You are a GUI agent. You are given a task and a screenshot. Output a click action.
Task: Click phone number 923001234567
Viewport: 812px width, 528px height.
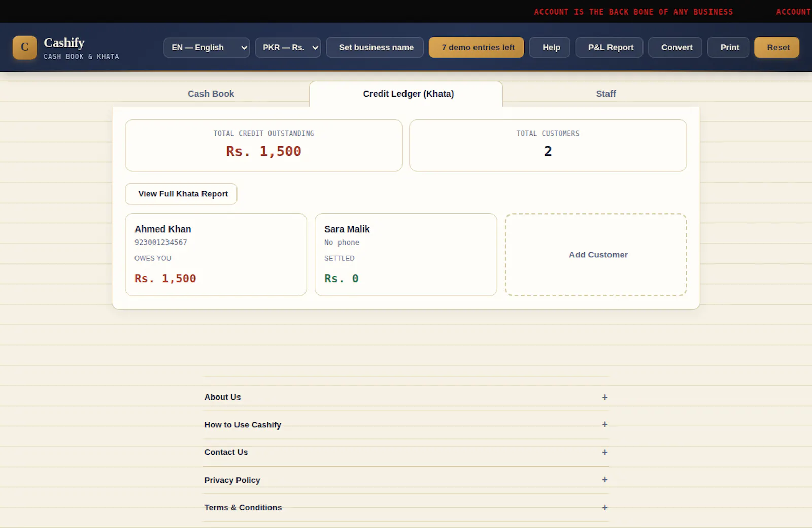click(160, 243)
